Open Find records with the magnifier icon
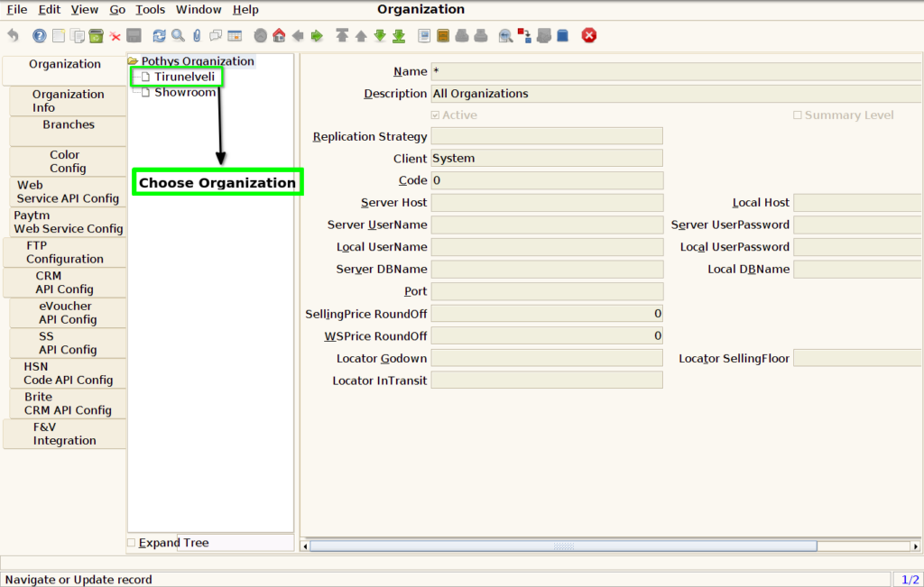Screen dimensions: 924x587 pos(178,36)
